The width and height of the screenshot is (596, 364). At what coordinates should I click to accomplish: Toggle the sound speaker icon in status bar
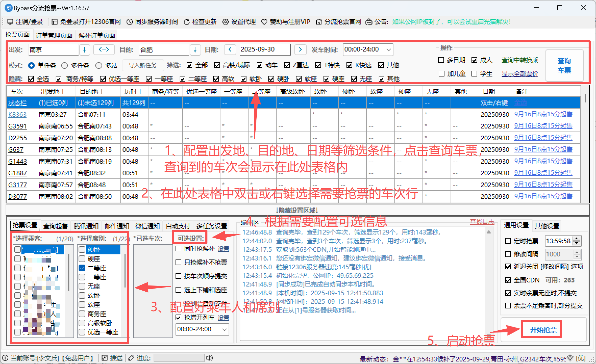pos(209,358)
